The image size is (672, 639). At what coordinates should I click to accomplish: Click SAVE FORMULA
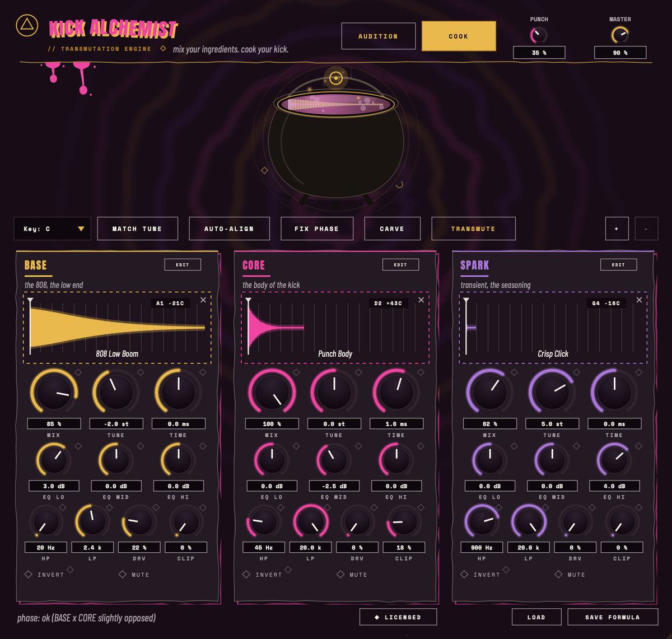613,617
